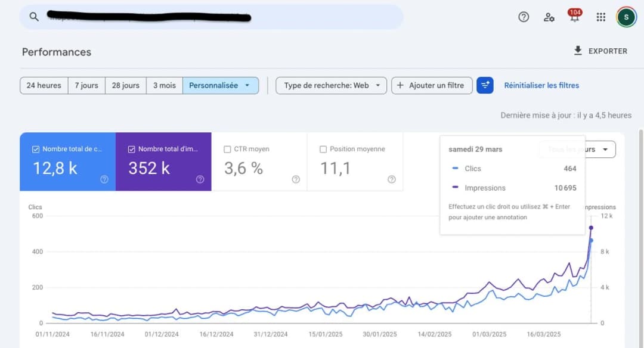The image size is (644, 348).
Task: Open the notifications bell showing 104 alerts
Action: click(x=574, y=17)
